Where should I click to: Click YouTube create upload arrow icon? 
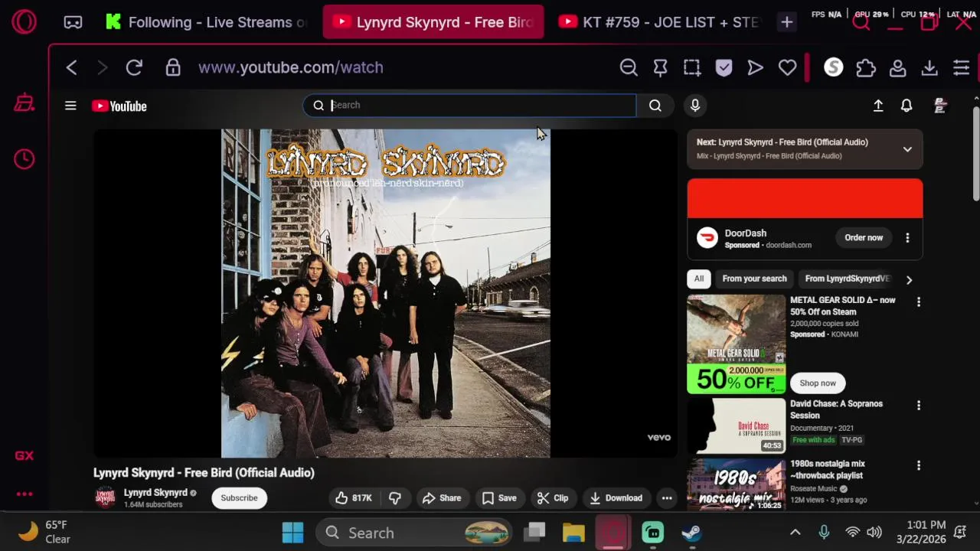pyautogui.click(x=878, y=106)
